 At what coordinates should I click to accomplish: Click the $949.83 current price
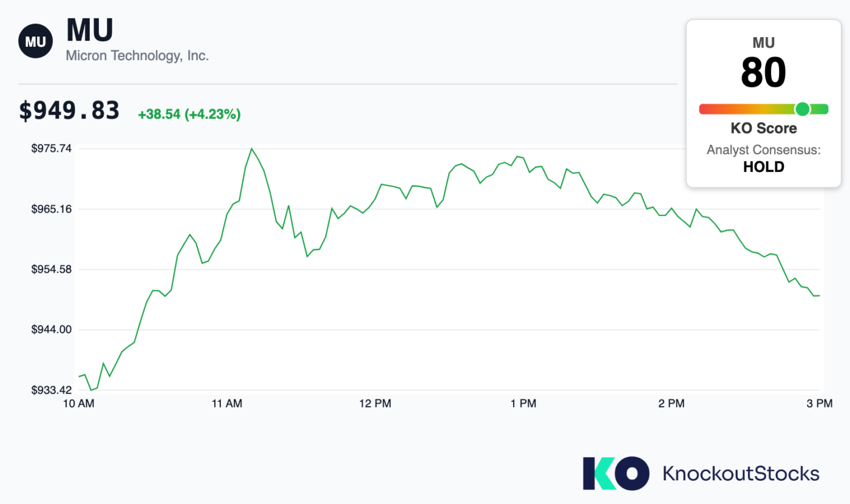point(69,111)
